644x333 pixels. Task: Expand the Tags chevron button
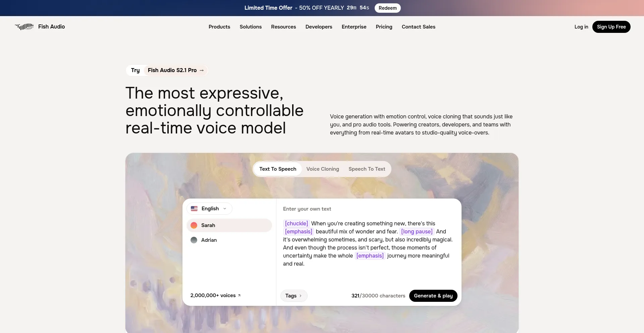point(294,296)
